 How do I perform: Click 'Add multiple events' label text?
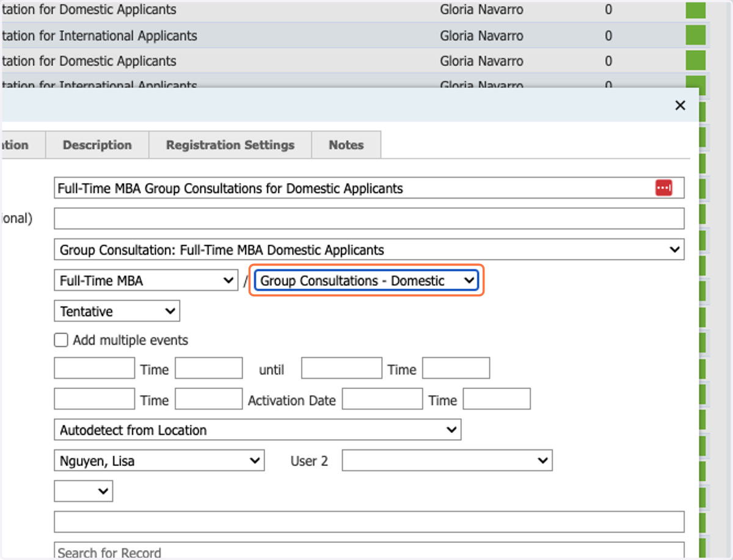coord(131,340)
